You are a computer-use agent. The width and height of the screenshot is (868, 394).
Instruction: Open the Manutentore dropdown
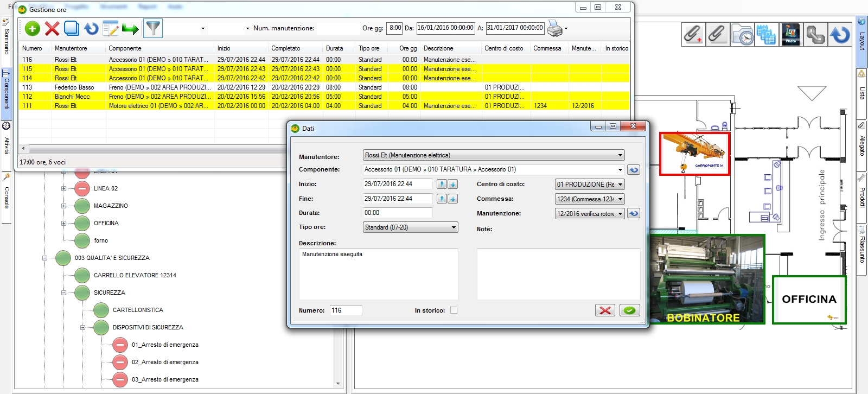click(x=620, y=156)
